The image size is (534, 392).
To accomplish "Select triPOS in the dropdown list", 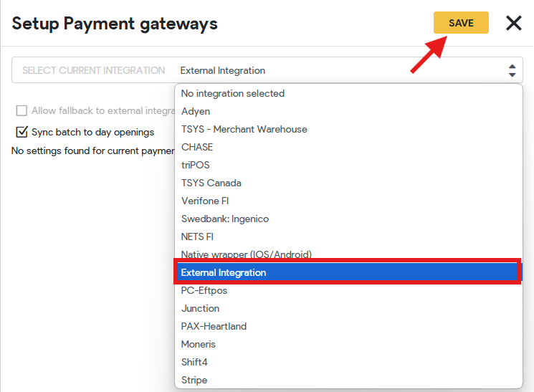I will (x=348, y=165).
